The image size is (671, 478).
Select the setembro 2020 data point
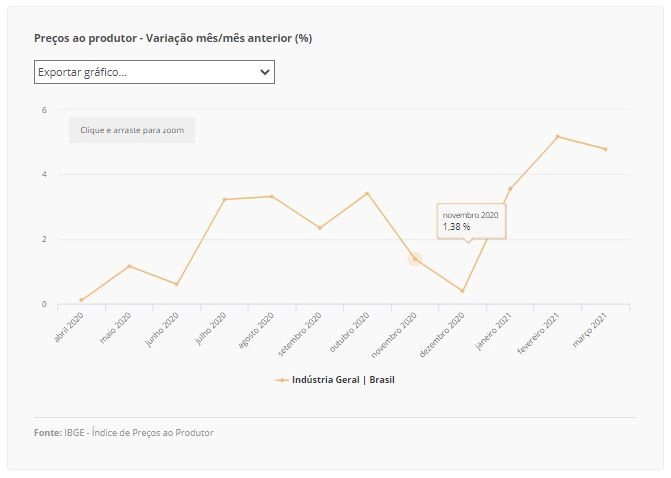point(320,228)
